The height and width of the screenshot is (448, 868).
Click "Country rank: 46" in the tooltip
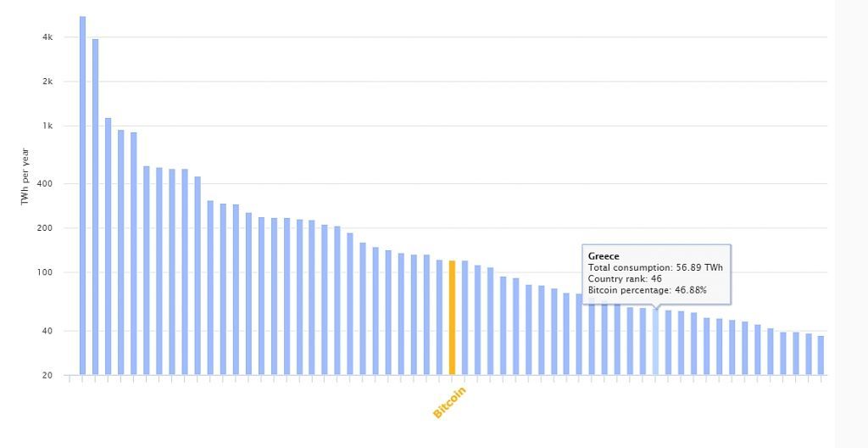tap(625, 279)
